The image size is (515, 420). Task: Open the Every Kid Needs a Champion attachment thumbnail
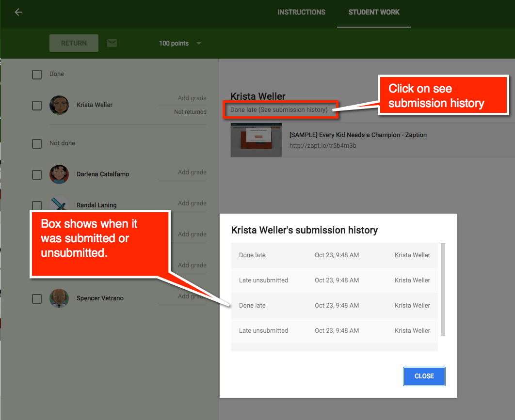[x=256, y=140]
